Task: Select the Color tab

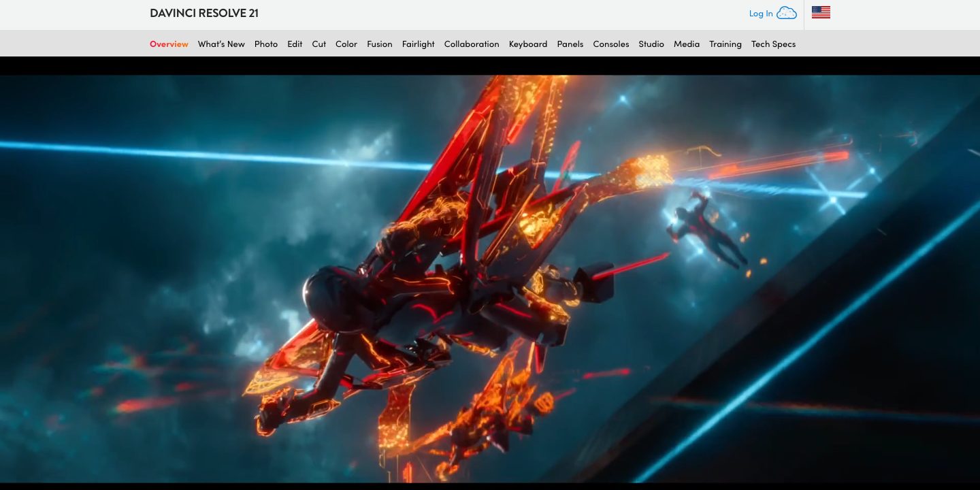Action: (346, 44)
